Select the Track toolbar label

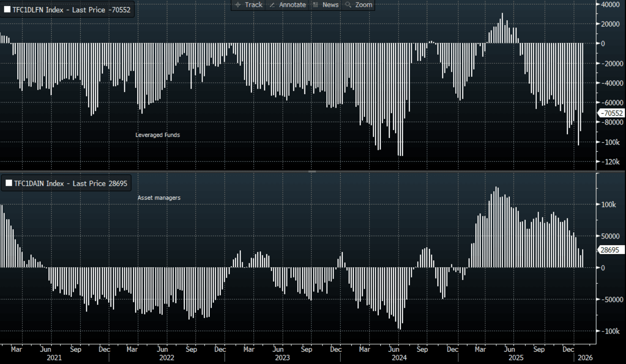tap(254, 5)
